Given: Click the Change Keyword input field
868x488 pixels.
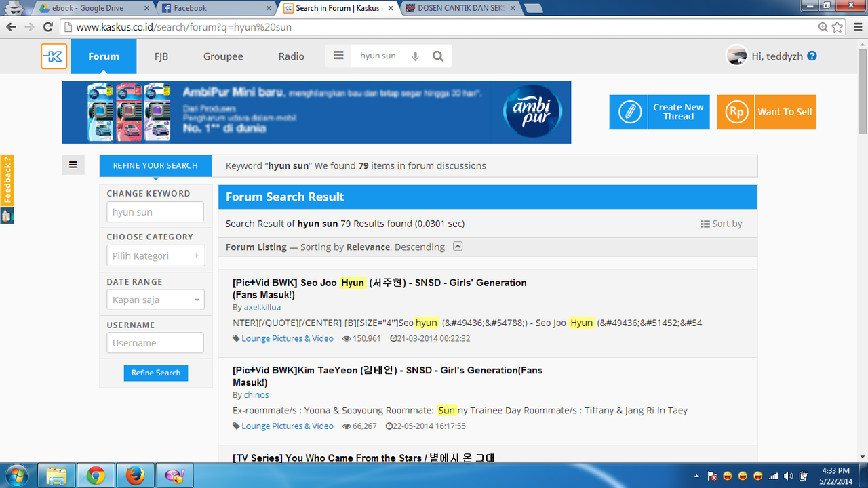Looking at the screenshot, I should [155, 212].
